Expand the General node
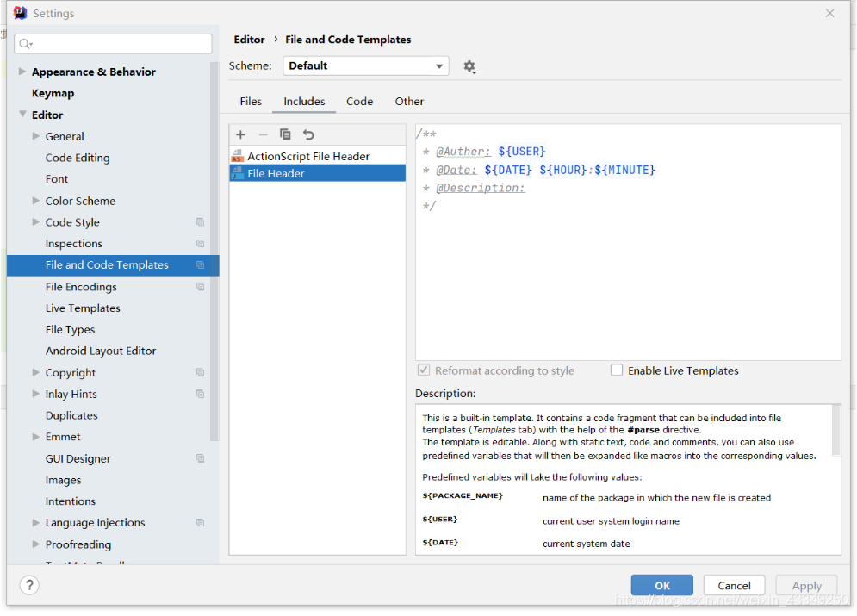Screen dimensions: 857x616 tap(36, 136)
